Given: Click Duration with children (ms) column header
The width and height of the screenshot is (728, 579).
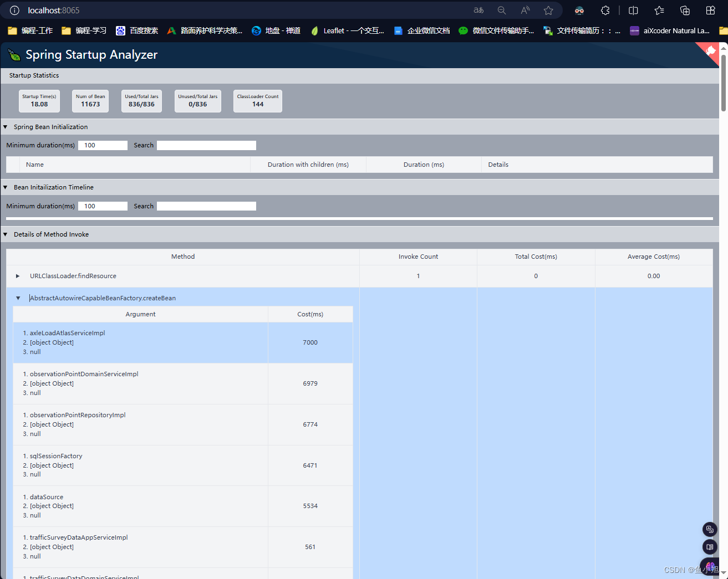Looking at the screenshot, I should [308, 165].
